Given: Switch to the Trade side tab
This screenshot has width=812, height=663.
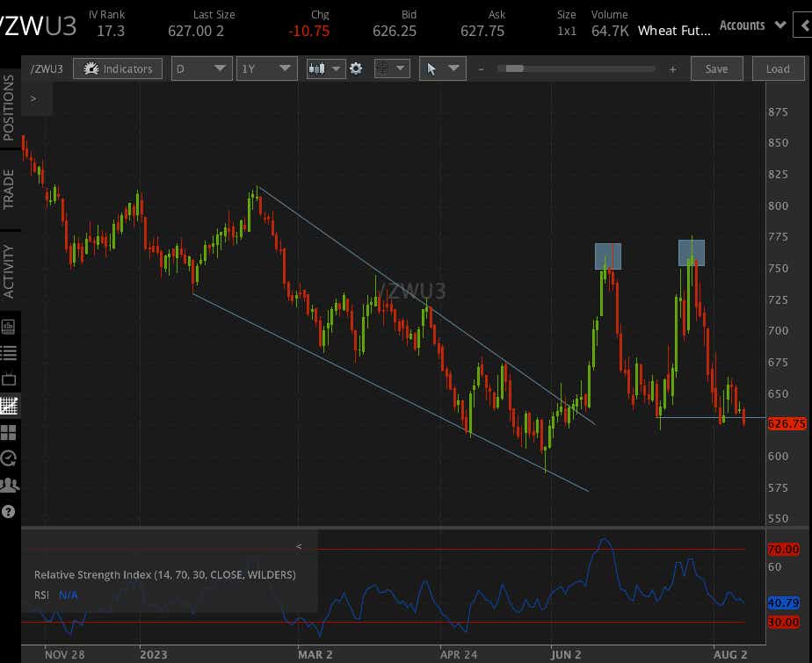Looking at the screenshot, I should click(x=9, y=189).
